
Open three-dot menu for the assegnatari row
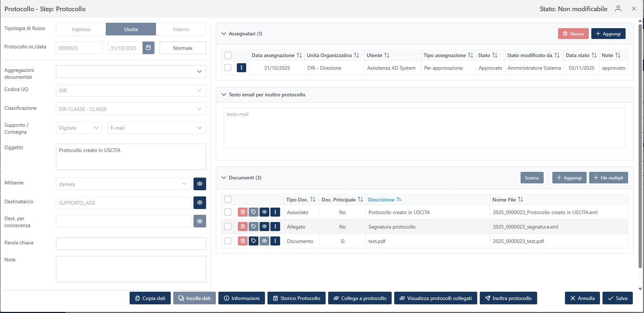(241, 68)
